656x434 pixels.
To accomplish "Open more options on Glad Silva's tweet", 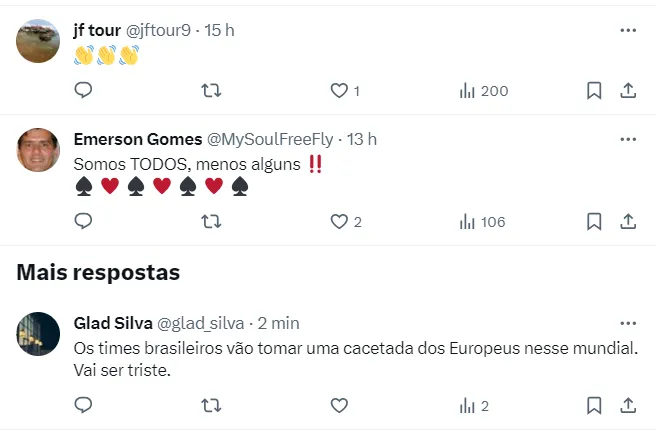I will tap(628, 324).
